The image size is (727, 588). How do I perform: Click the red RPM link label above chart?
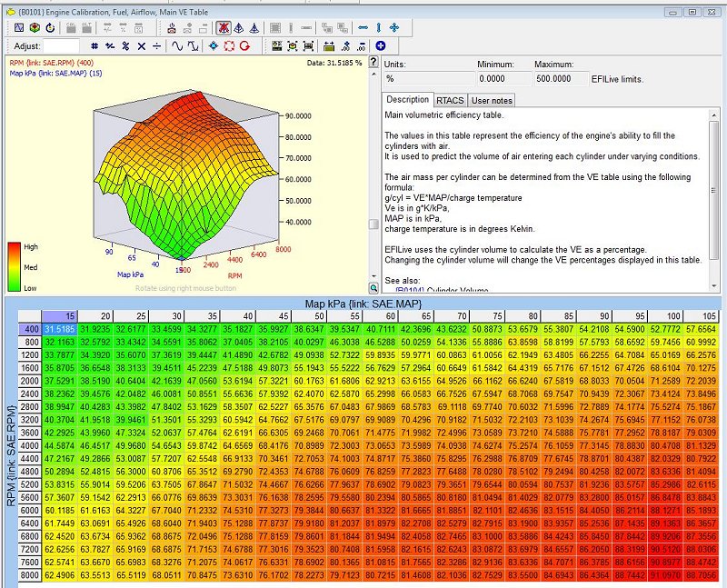pos(52,63)
